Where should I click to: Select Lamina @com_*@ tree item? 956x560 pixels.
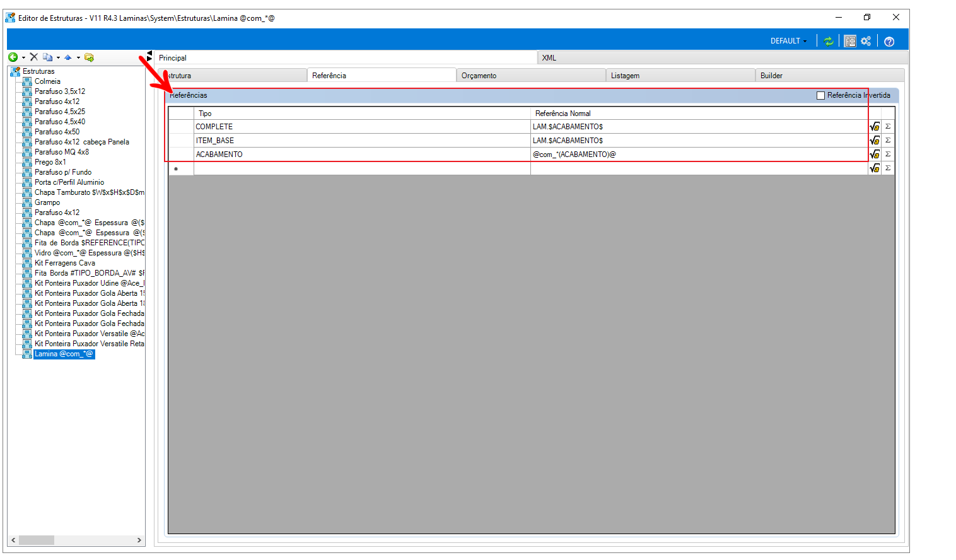coord(64,354)
